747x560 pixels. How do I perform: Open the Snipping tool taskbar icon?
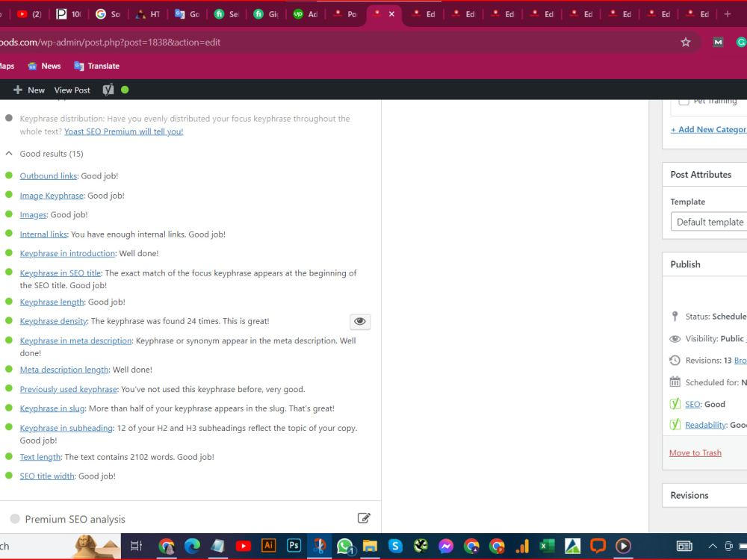(x=319, y=546)
